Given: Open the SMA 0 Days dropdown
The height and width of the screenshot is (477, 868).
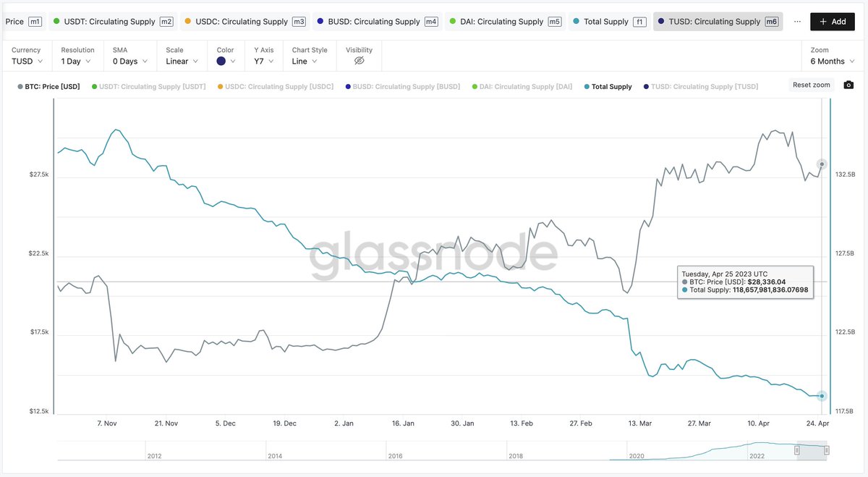Looking at the screenshot, I should coord(129,62).
